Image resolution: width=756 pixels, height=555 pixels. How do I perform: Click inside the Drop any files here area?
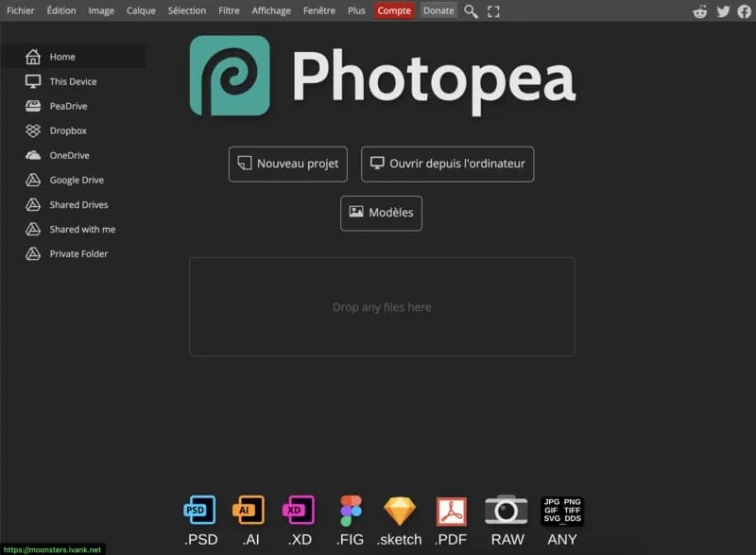(381, 306)
